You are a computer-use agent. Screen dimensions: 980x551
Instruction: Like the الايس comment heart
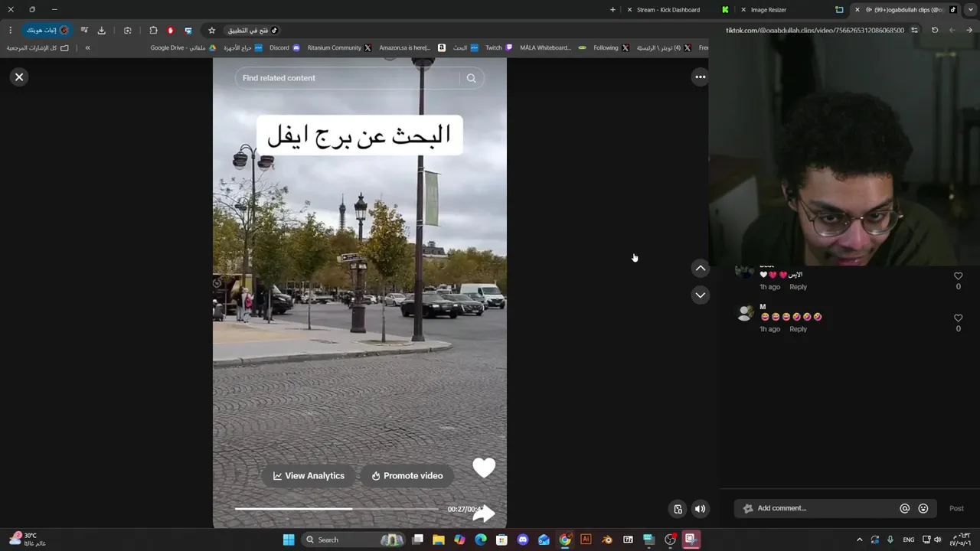coord(958,276)
